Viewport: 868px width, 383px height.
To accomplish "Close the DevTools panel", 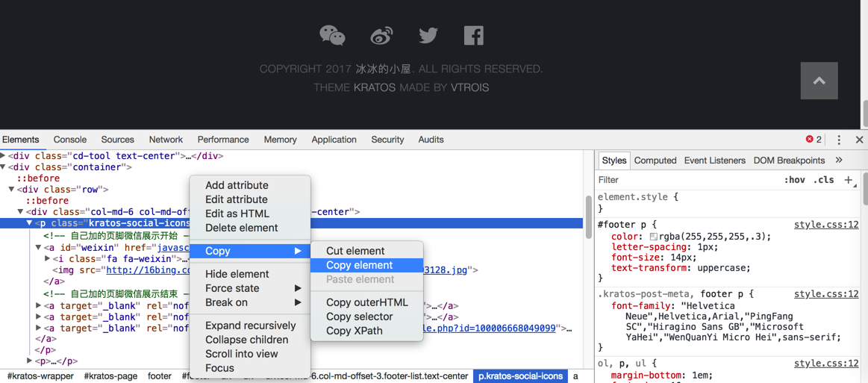I will pos(859,140).
